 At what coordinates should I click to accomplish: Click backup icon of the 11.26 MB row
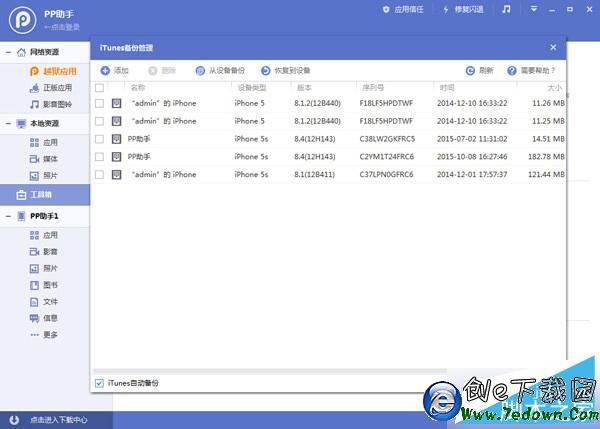tap(116, 103)
